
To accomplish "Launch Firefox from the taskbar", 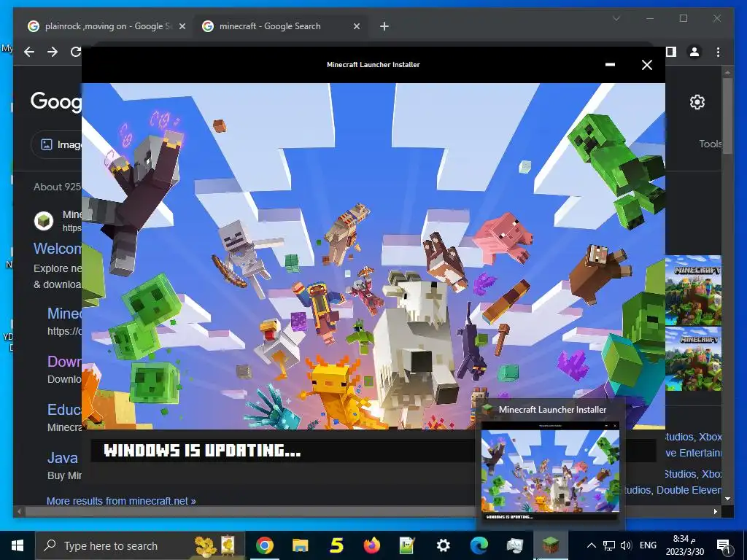I will [x=372, y=545].
